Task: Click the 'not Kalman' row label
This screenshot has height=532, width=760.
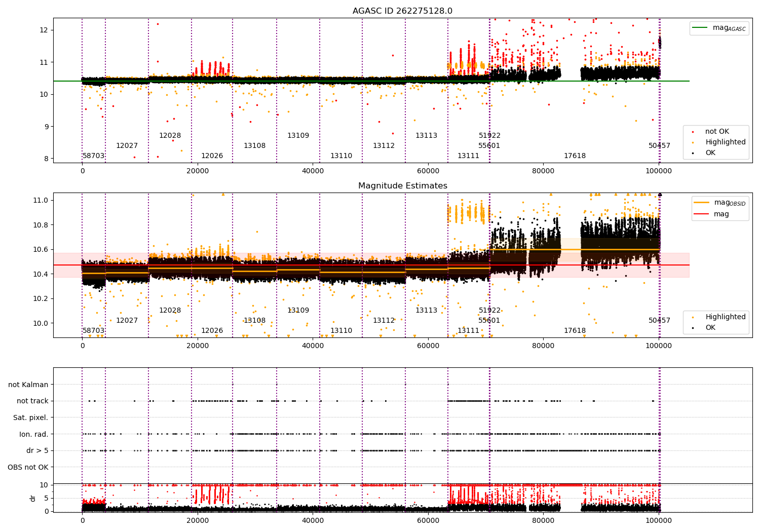Action: [x=28, y=385]
